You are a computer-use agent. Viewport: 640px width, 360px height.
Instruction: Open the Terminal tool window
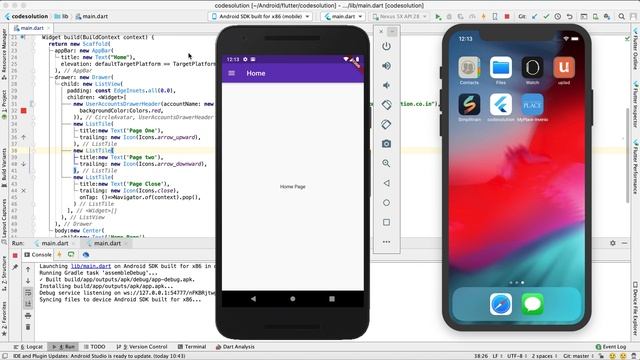coord(191,347)
